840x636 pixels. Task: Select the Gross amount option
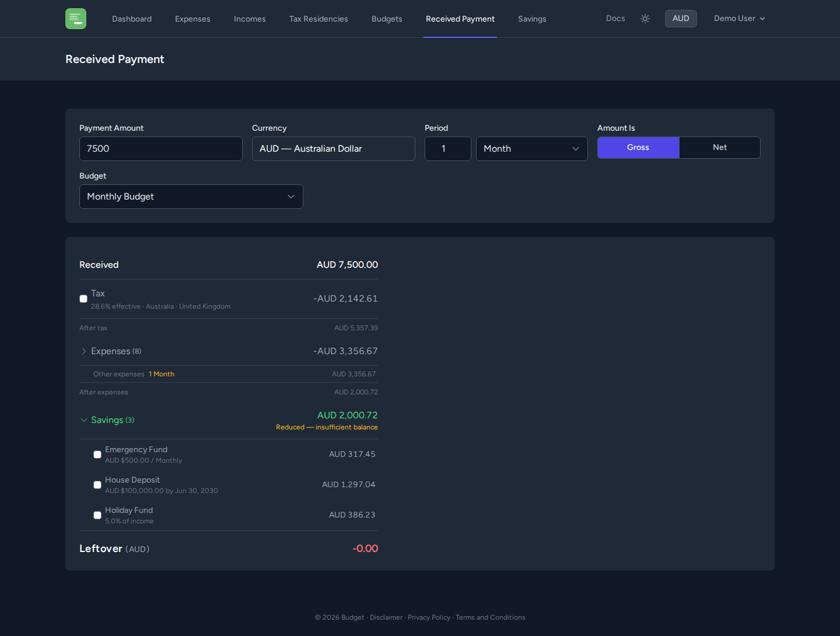pos(638,148)
